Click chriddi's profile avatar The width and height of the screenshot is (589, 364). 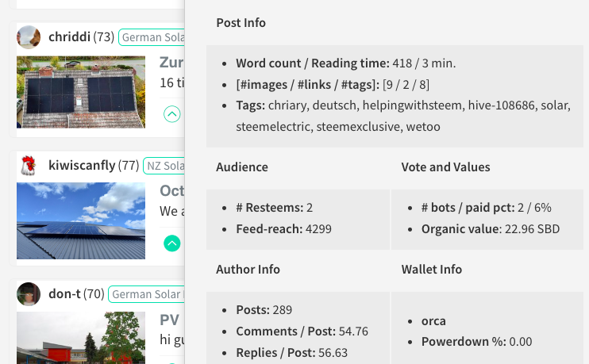[x=29, y=36]
